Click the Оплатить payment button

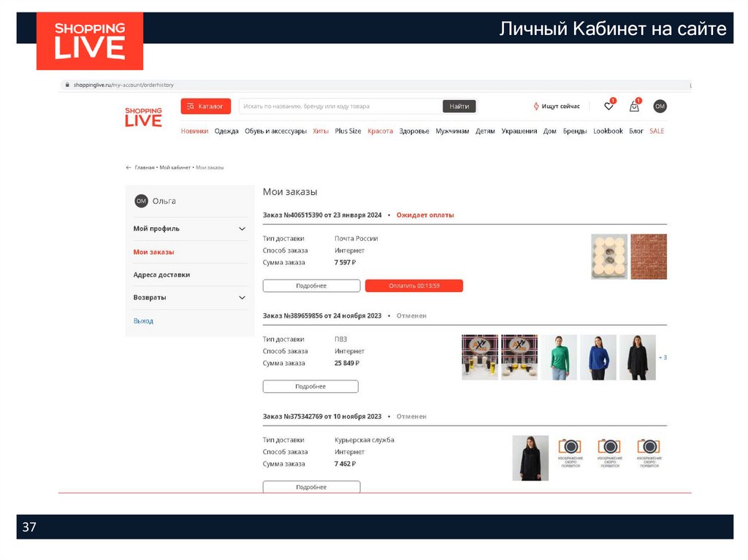click(x=414, y=285)
